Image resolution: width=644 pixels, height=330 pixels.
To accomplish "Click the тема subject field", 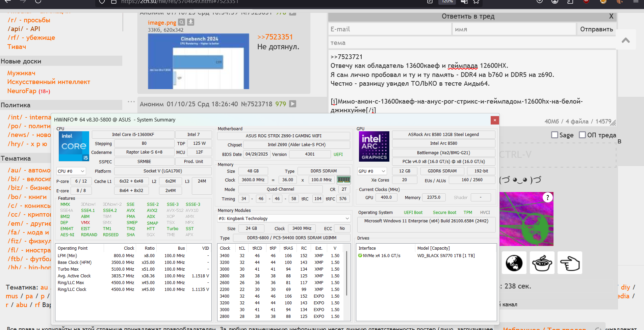I will click(472, 43).
